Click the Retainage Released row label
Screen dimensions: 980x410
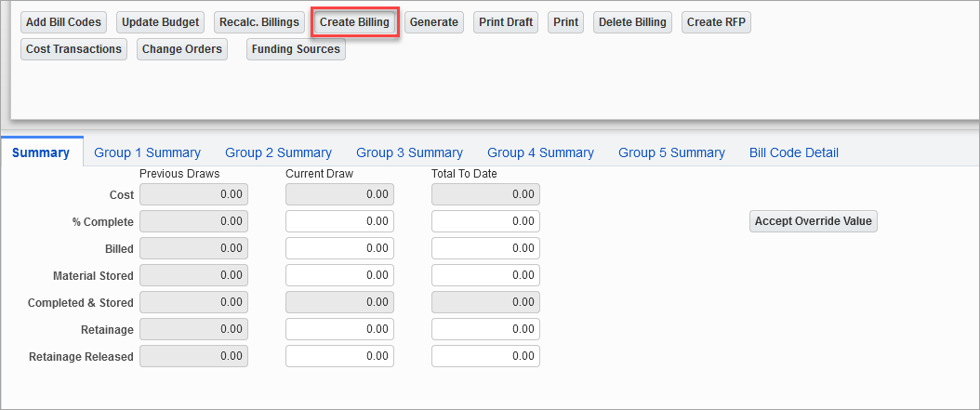click(x=81, y=357)
